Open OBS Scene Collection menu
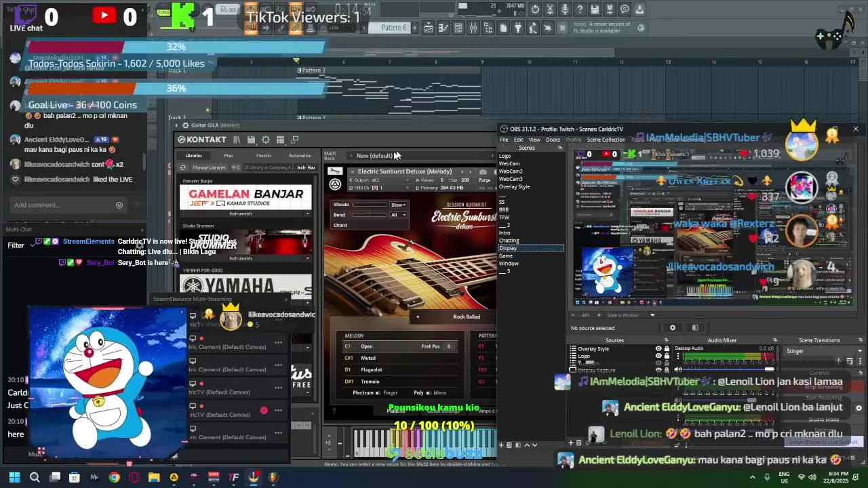The height and width of the screenshot is (488, 868). [x=606, y=140]
